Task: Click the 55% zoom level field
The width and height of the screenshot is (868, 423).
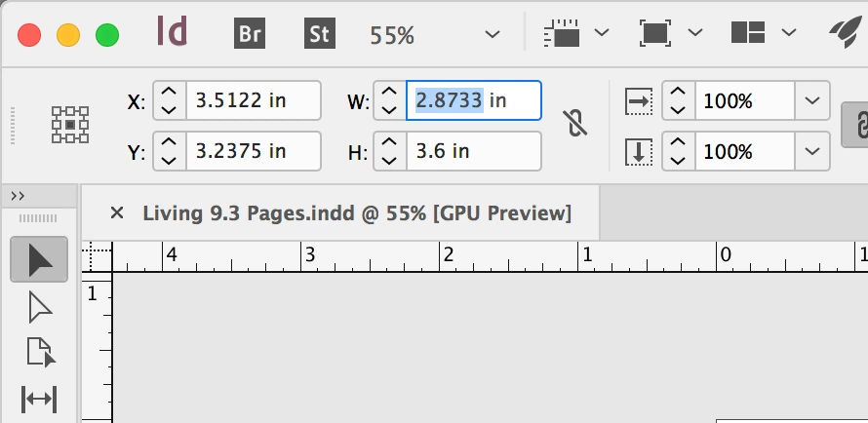Action: pos(392,35)
